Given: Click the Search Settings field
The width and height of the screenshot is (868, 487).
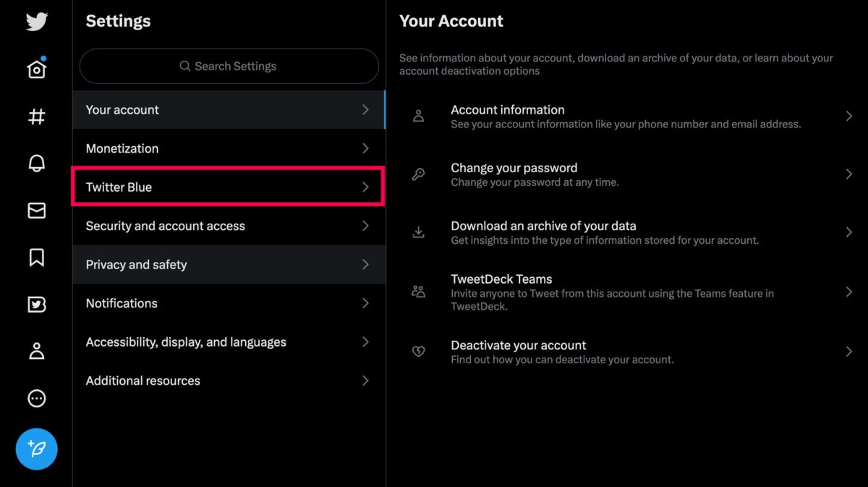Looking at the screenshot, I should [229, 66].
